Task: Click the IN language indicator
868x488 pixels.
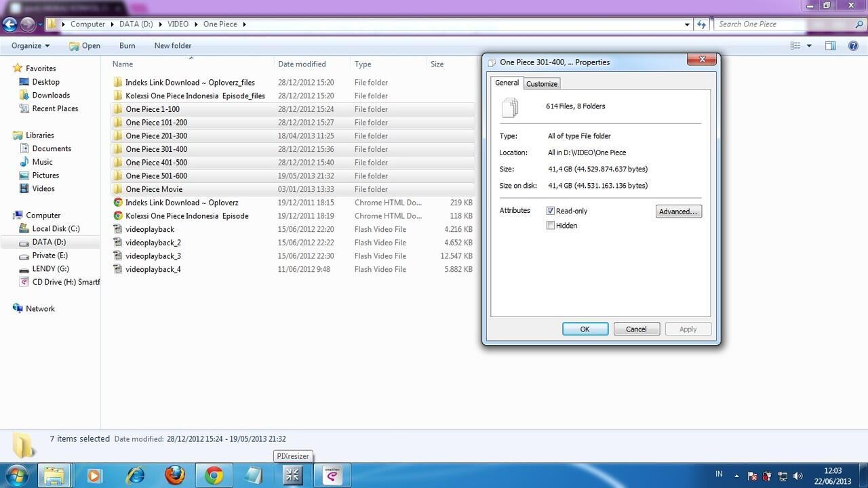Action: 719,474
